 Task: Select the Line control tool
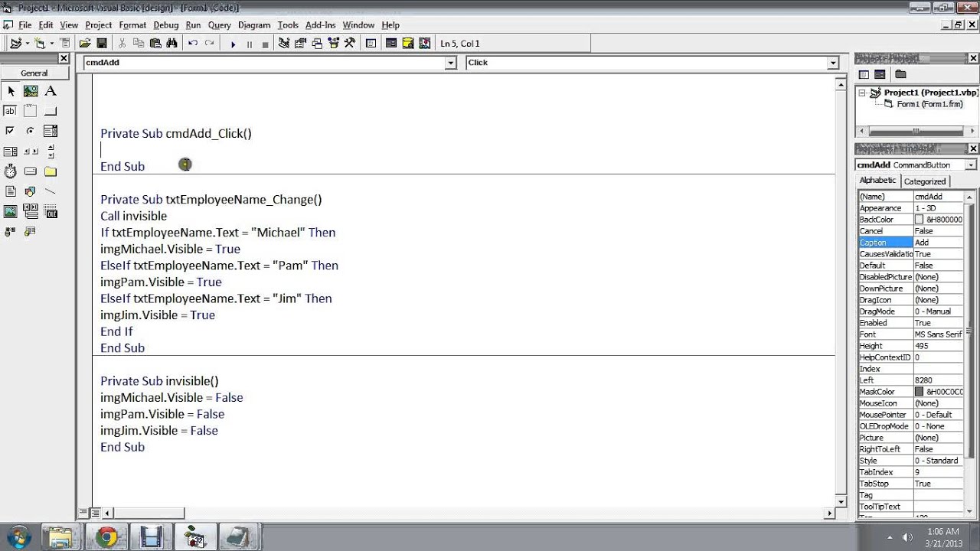pos(51,191)
